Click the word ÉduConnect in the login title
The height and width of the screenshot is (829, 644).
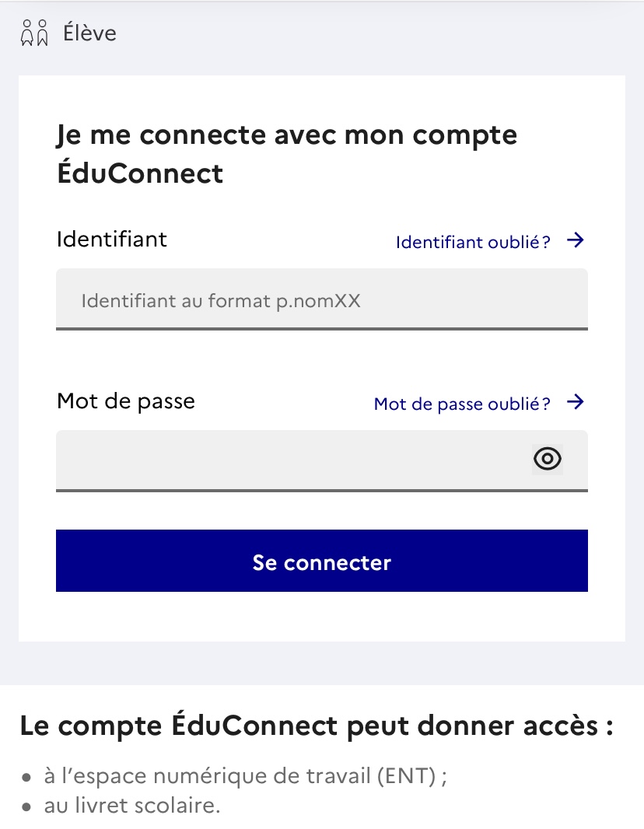[x=140, y=173]
